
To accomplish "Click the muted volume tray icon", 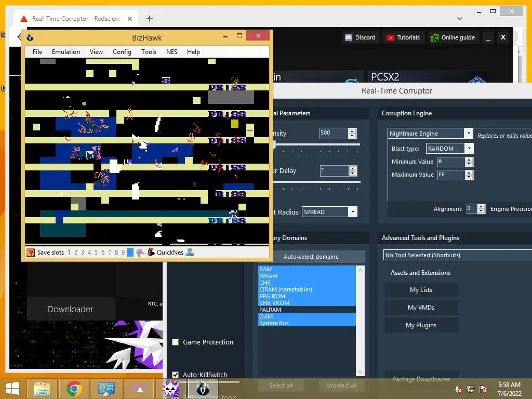I will click(458, 389).
